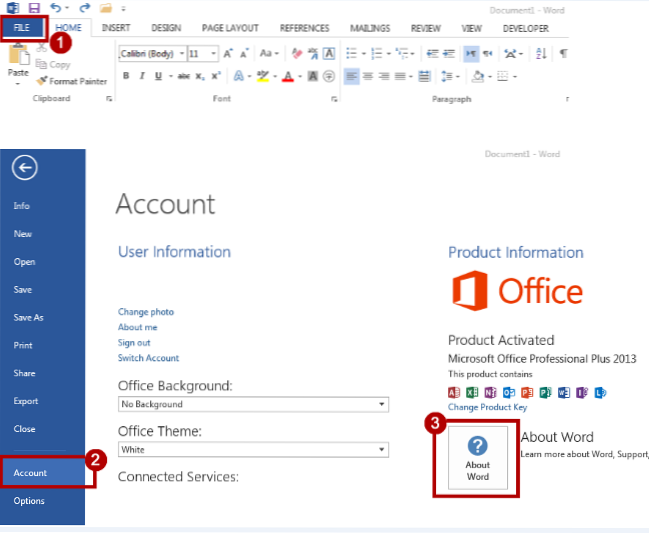The image size is (649, 533).
Task: Click the back arrow circle in backstage view
Action: coord(24,169)
